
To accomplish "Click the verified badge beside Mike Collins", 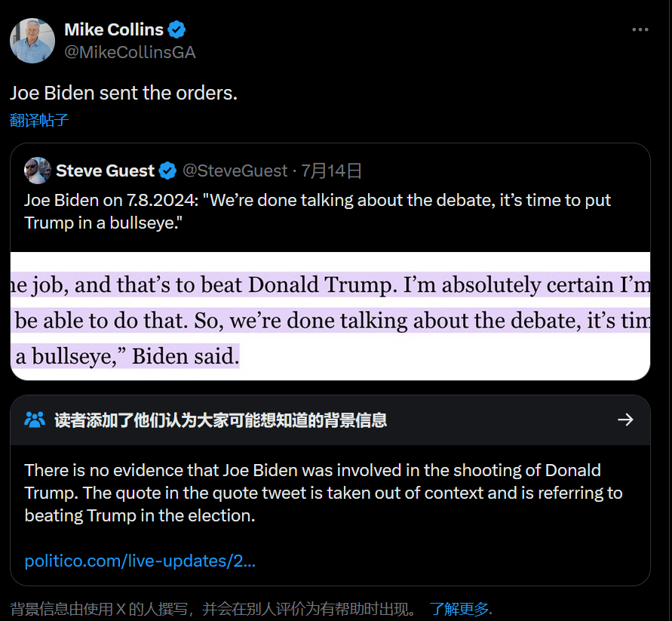I will tap(177, 30).
